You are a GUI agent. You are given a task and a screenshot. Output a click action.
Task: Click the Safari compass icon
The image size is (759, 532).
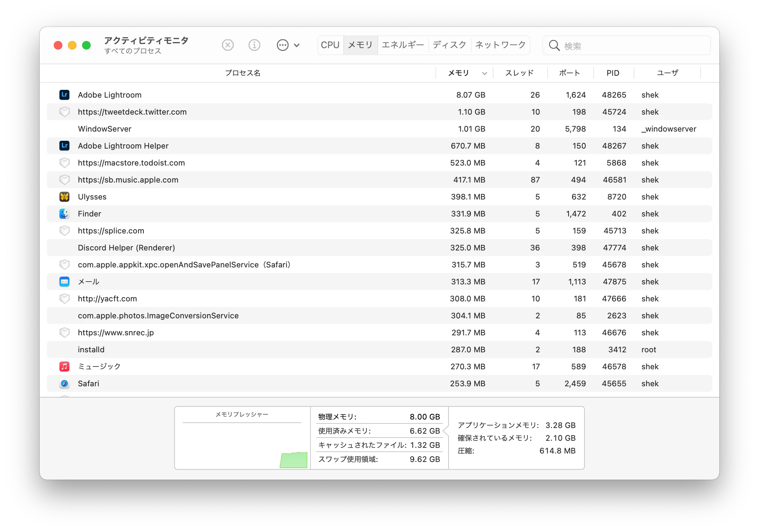pyautogui.click(x=64, y=383)
